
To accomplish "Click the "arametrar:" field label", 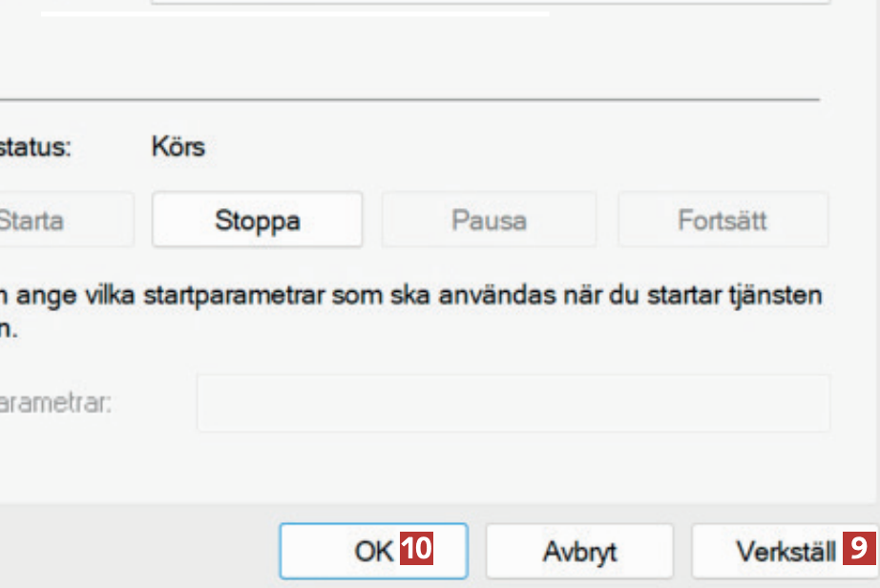I will pyautogui.click(x=55, y=403).
